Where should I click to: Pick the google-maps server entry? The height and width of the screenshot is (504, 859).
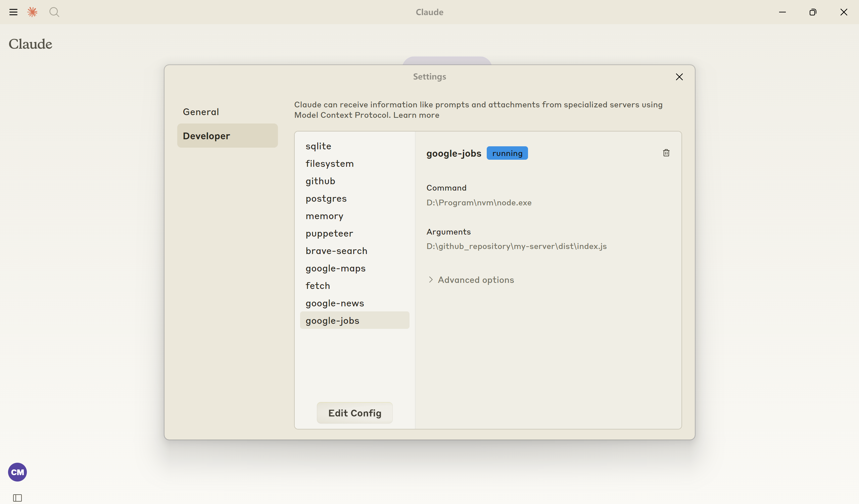tap(335, 268)
